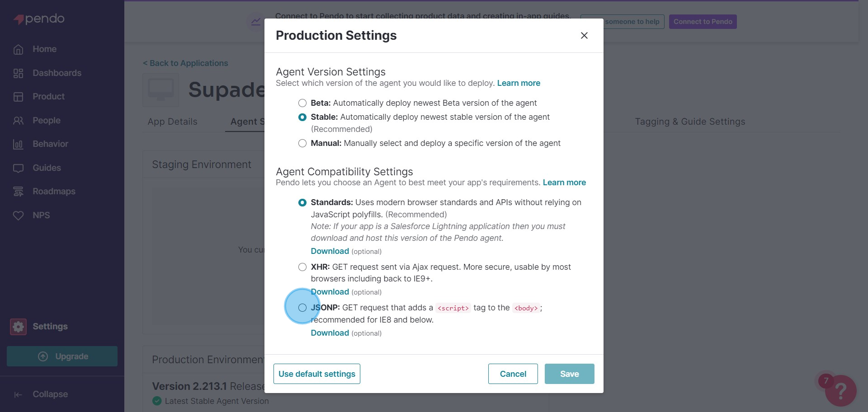Screen dimensions: 868x412
Task: Open Learn more for Agent Compatibility Settings
Action: point(564,183)
